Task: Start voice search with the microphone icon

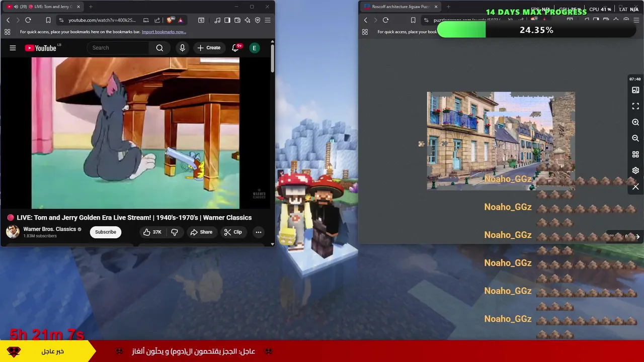Action: point(182,48)
